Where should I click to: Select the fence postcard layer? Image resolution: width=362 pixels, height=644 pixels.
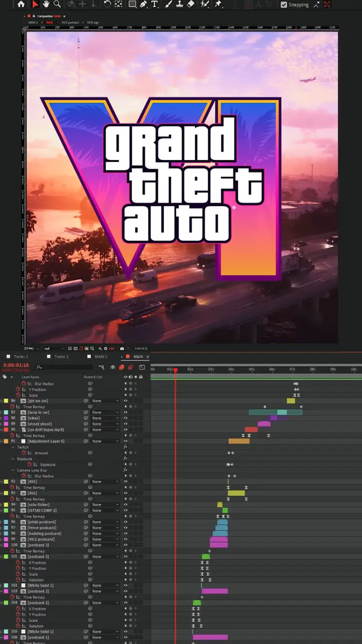point(42,528)
